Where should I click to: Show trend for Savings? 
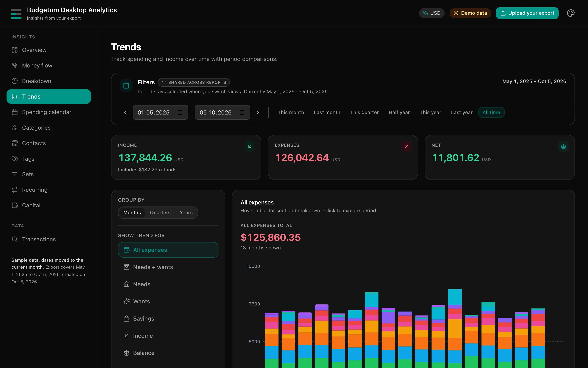click(168, 318)
